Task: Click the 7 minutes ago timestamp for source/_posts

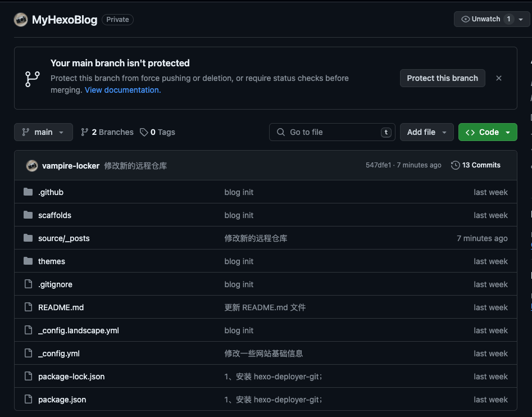Action: [x=482, y=238]
